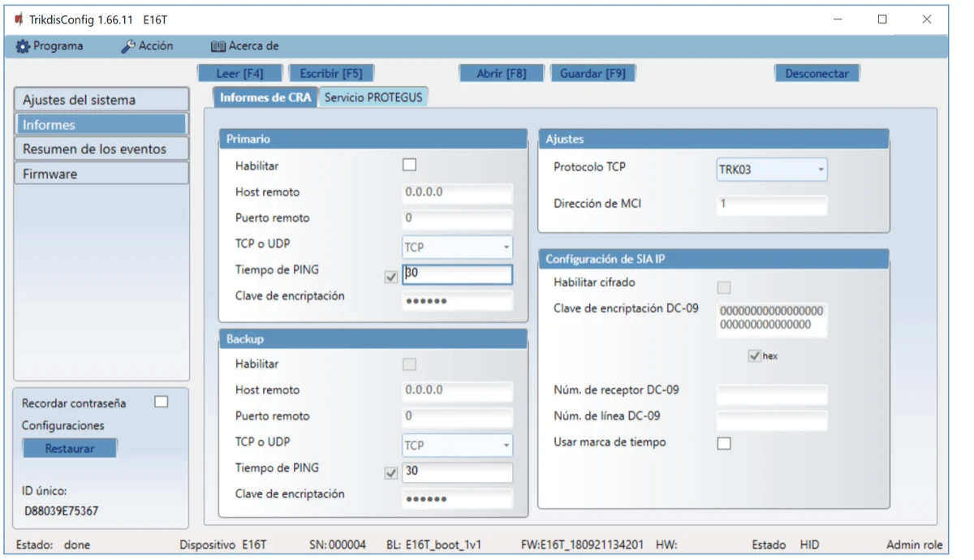Expand Primario TCP o UDP dropdown

[457, 248]
